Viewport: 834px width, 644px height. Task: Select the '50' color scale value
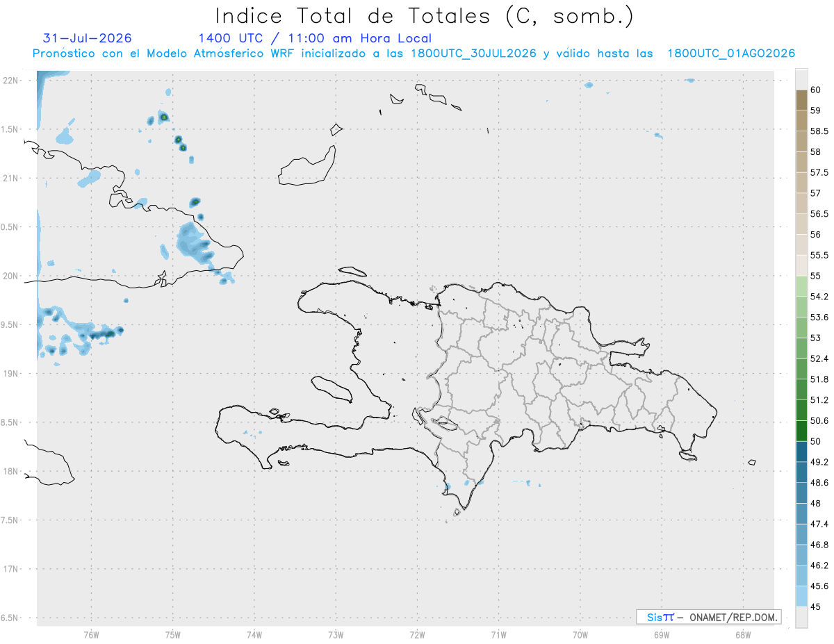tap(816, 442)
